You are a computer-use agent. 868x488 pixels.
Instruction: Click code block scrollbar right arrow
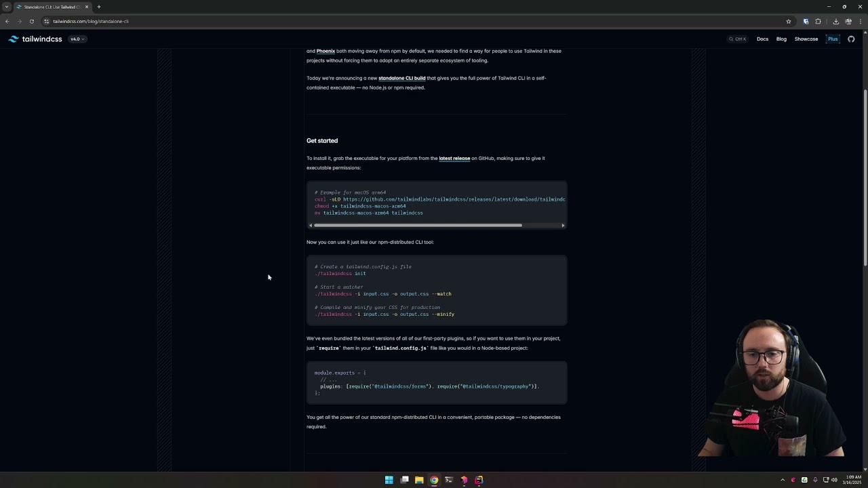point(563,225)
